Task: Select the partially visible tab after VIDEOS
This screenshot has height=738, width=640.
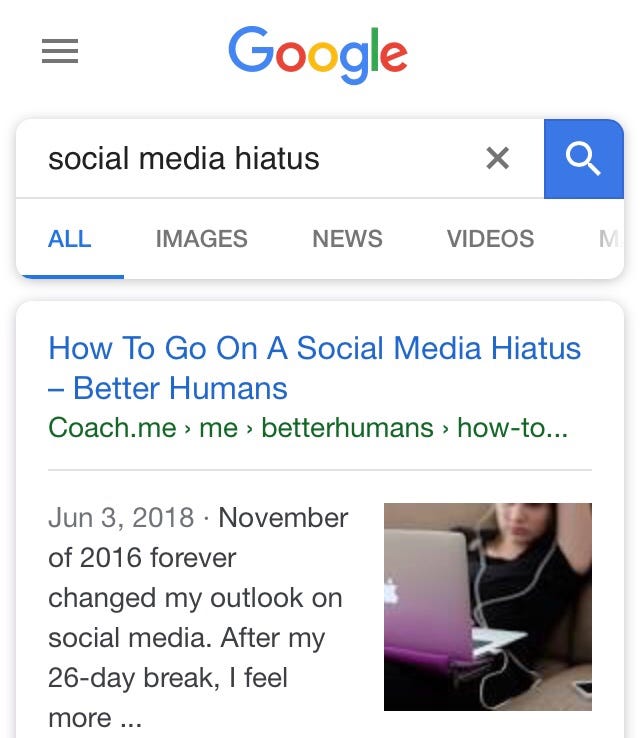Action: tap(610, 239)
